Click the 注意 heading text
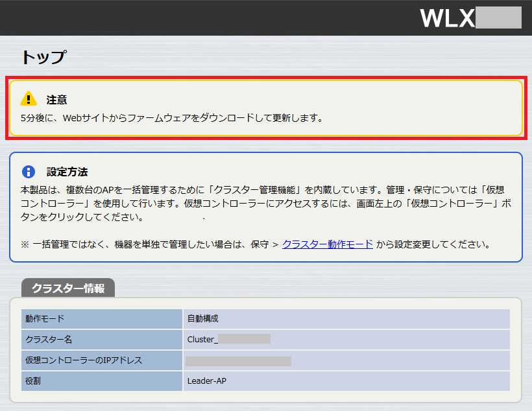The height and width of the screenshot is (411, 532). tap(56, 100)
